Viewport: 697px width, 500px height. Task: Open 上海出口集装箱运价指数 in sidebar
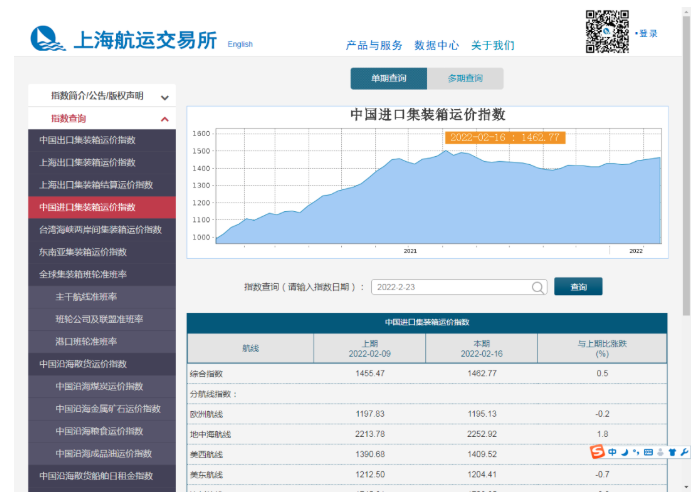[102, 163]
